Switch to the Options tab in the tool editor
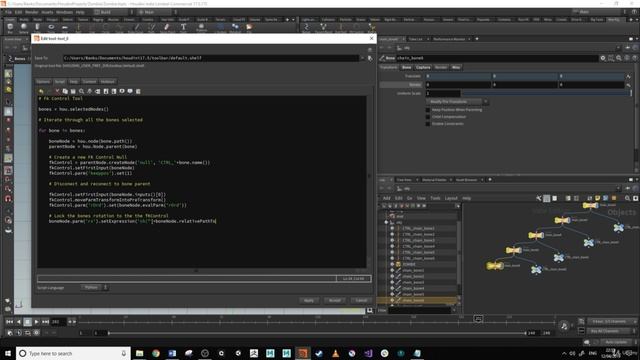This screenshot has height=360, width=640. (43, 82)
